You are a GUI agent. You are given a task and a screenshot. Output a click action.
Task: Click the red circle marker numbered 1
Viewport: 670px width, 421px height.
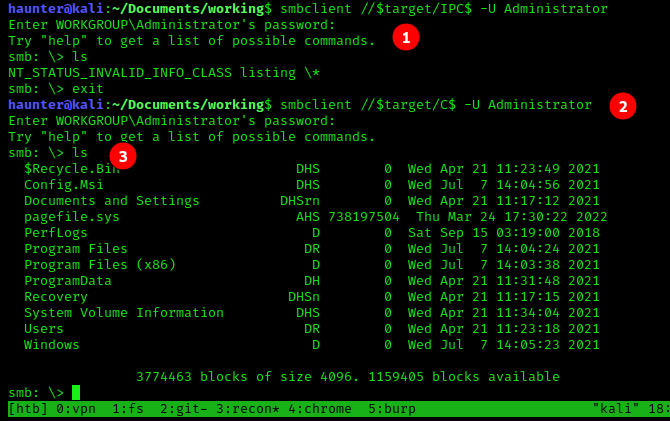405,38
